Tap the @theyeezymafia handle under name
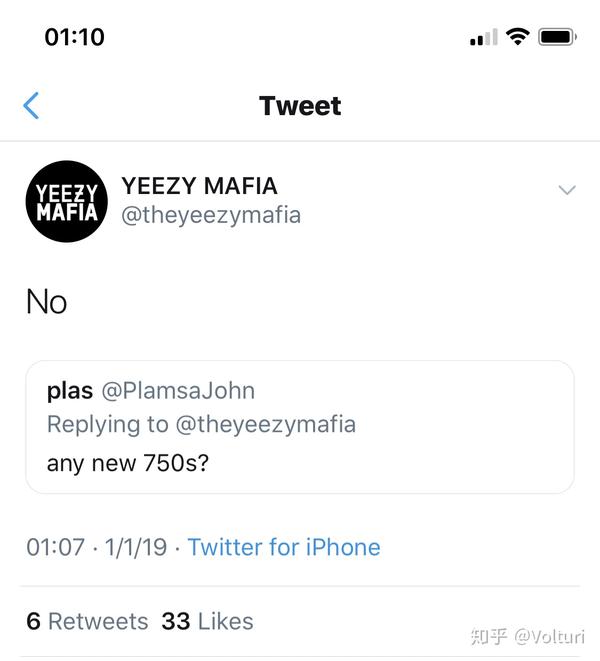Screen dimensions: 600x661 point(211,215)
